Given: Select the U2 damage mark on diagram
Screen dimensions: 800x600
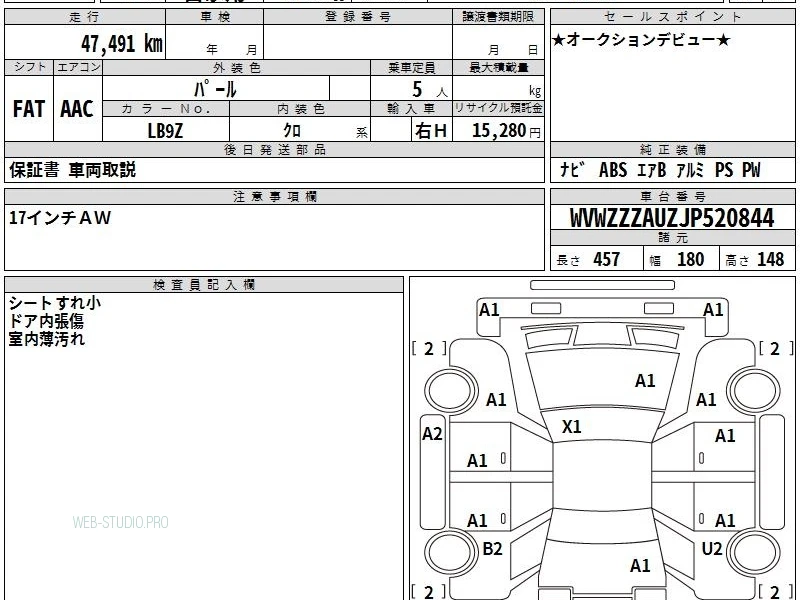Looking at the screenshot, I should click(x=712, y=548).
